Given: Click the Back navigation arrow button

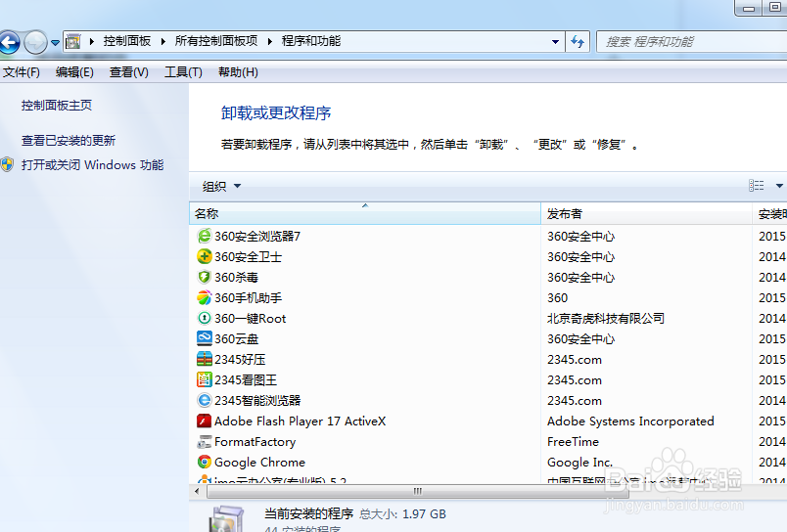Looking at the screenshot, I should pyautogui.click(x=9, y=42).
